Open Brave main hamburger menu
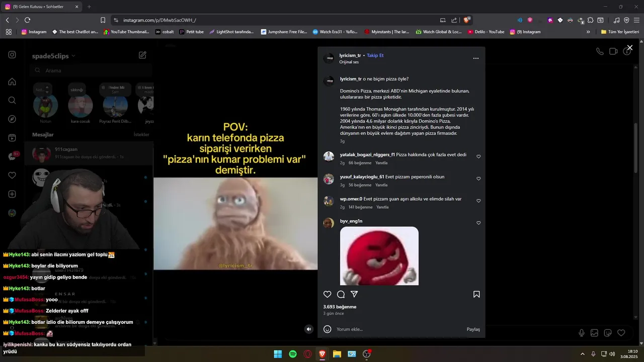 pos(636,20)
